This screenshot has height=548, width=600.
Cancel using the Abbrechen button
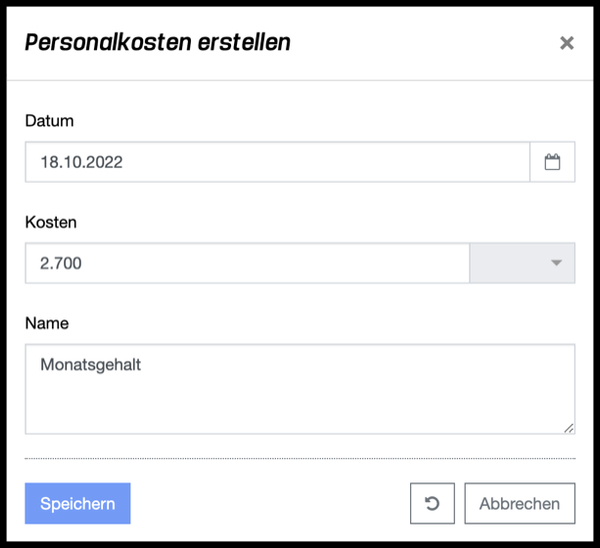[x=520, y=503]
